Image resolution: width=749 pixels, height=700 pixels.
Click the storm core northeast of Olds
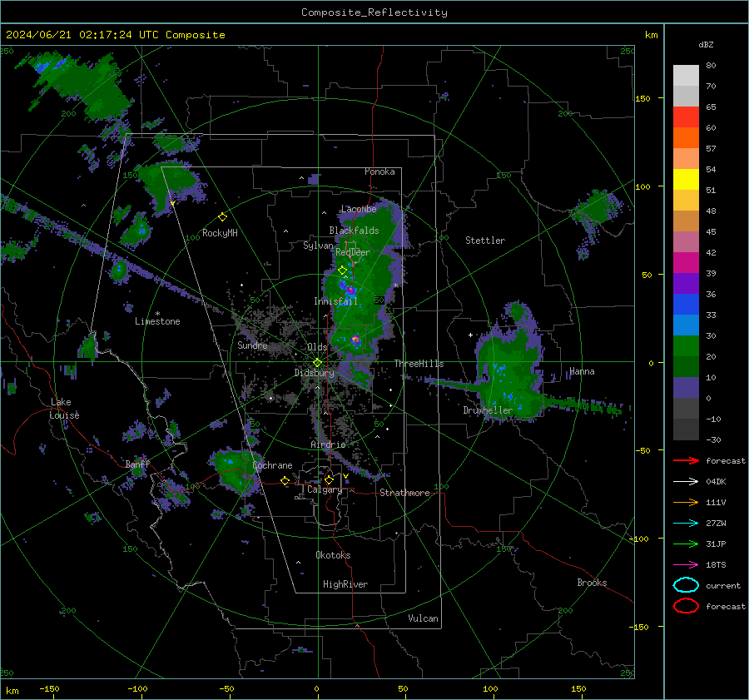pos(355,340)
